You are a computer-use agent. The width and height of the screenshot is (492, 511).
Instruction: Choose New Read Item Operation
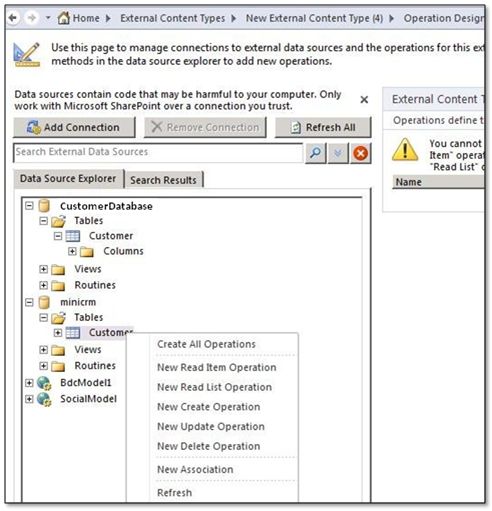(x=217, y=367)
